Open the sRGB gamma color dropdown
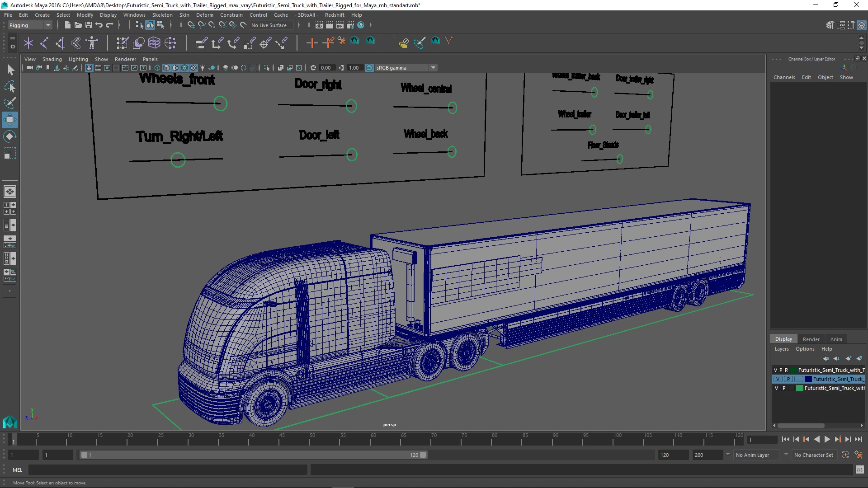Viewport: 868px width, 488px height. (434, 67)
